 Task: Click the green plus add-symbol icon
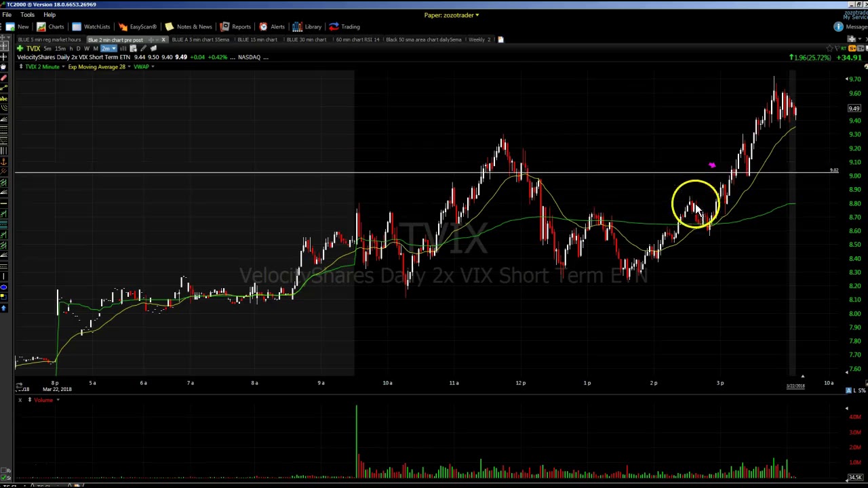(20, 48)
